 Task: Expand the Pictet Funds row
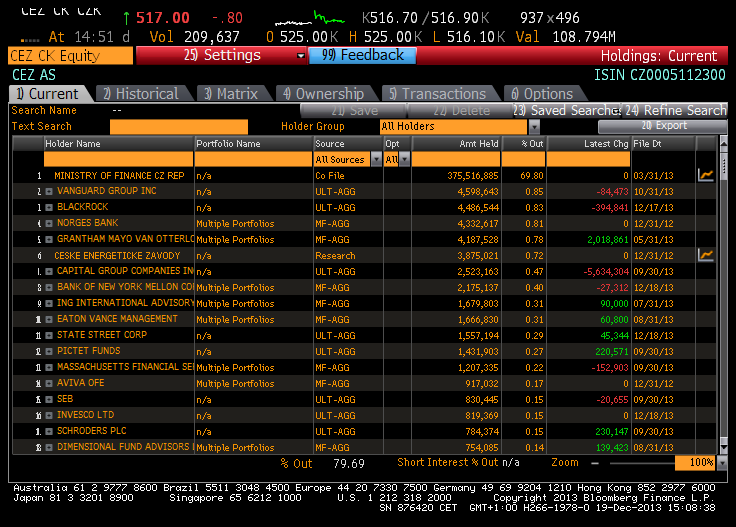tap(49, 351)
